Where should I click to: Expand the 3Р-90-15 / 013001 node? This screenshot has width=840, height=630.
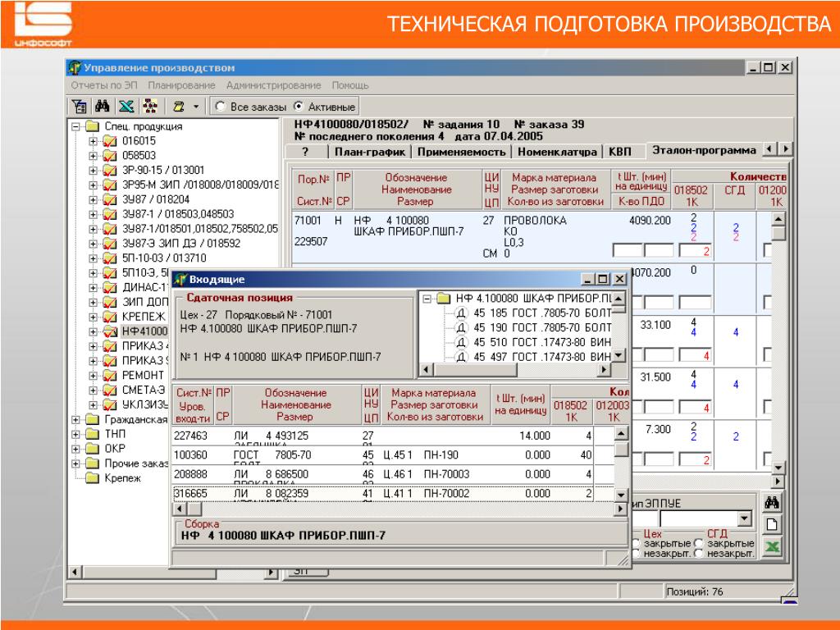click(94, 171)
